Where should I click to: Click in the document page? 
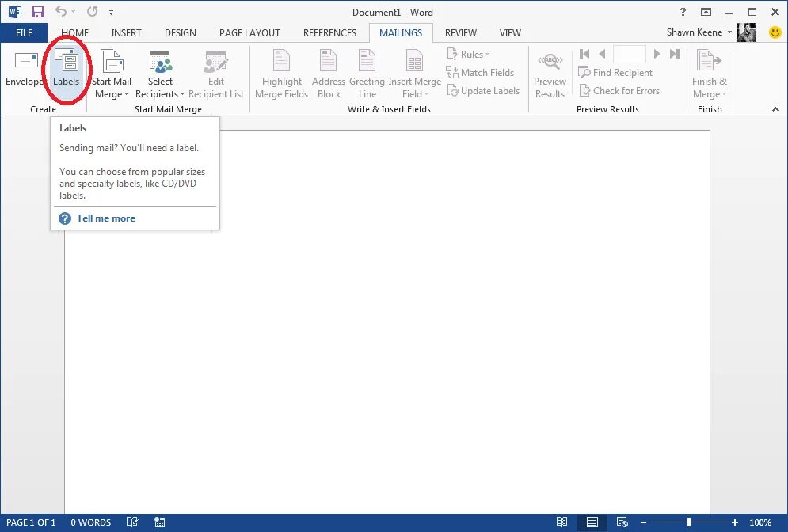[x=387, y=321]
